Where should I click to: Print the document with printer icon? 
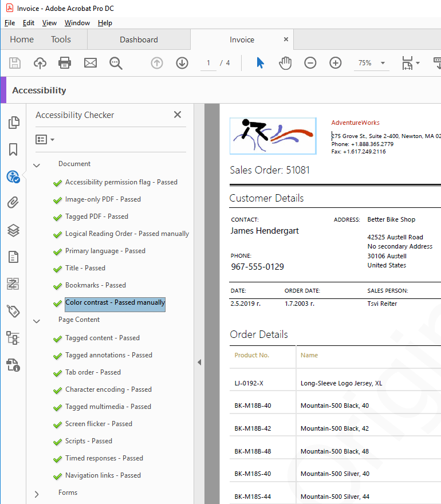[65, 63]
